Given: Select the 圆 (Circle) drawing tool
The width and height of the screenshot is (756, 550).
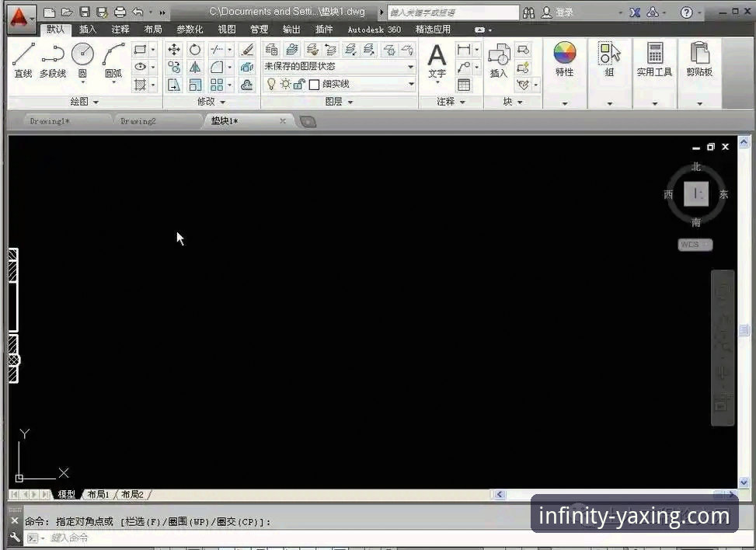Looking at the screenshot, I should [x=82, y=59].
